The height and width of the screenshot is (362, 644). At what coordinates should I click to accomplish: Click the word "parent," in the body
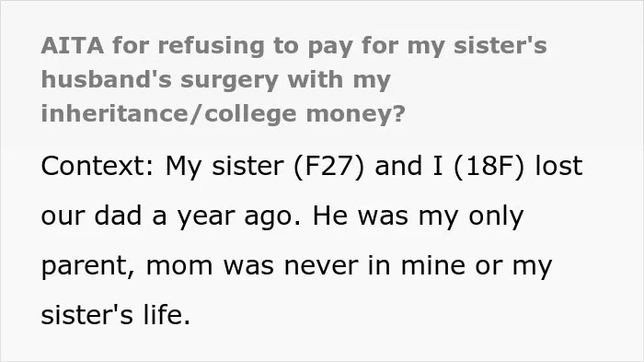[x=88, y=266]
